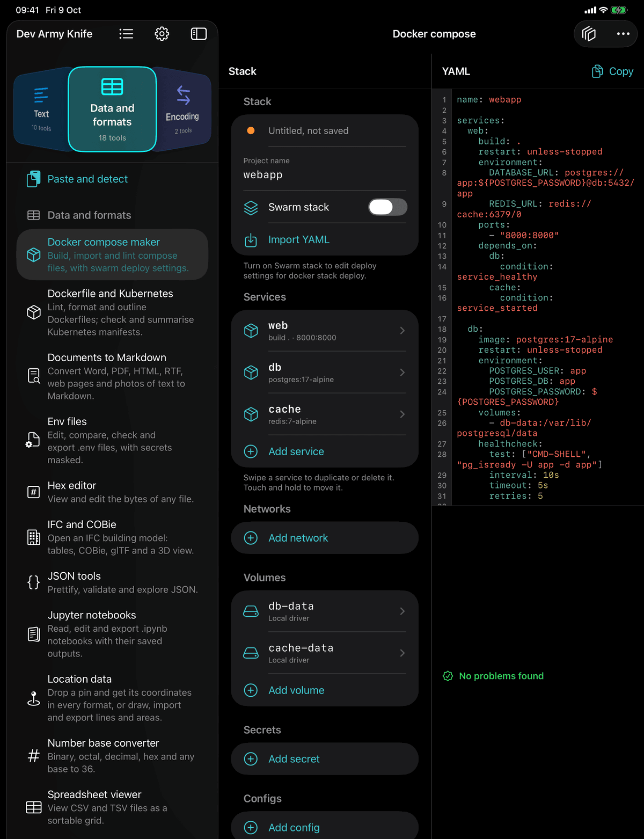Image resolution: width=644 pixels, height=839 pixels.
Task: Click the Hex editor hash icon
Action: [x=33, y=492]
